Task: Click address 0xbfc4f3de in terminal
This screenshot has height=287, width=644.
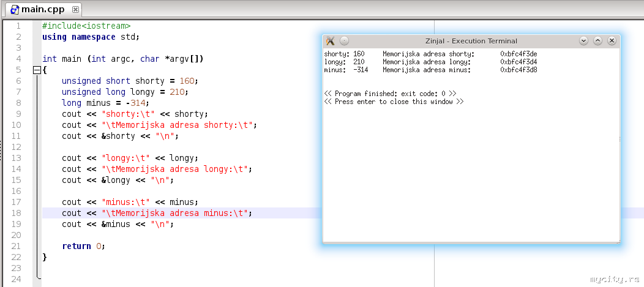Action: coord(519,54)
